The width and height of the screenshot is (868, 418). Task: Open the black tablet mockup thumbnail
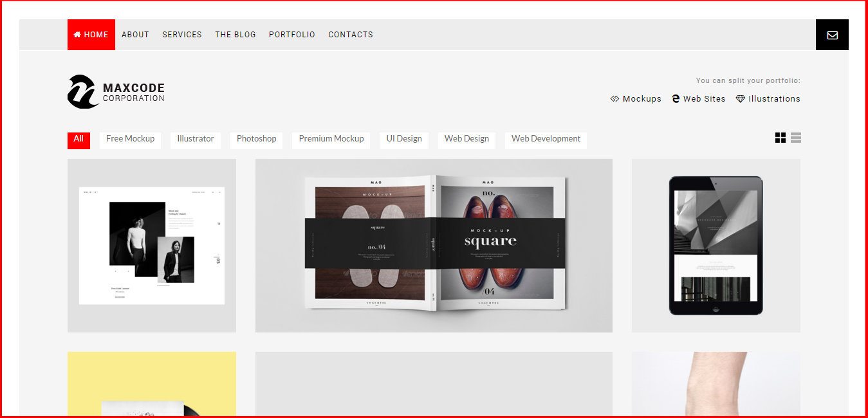[x=716, y=246]
